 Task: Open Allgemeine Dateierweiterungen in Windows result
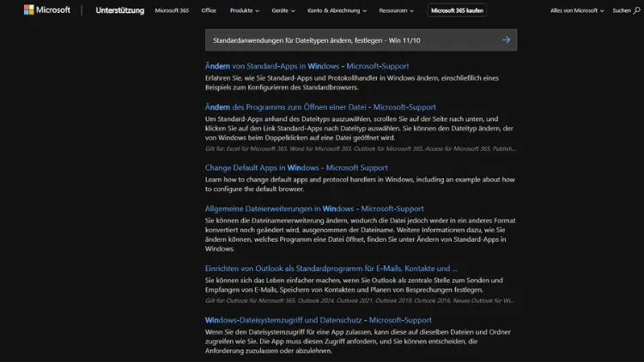(314, 208)
